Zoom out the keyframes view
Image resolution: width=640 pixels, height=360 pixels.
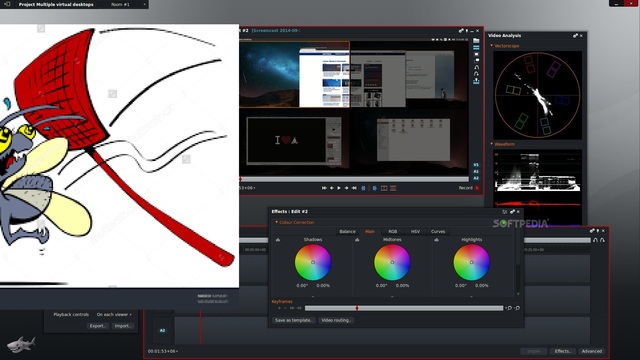[x=517, y=308]
